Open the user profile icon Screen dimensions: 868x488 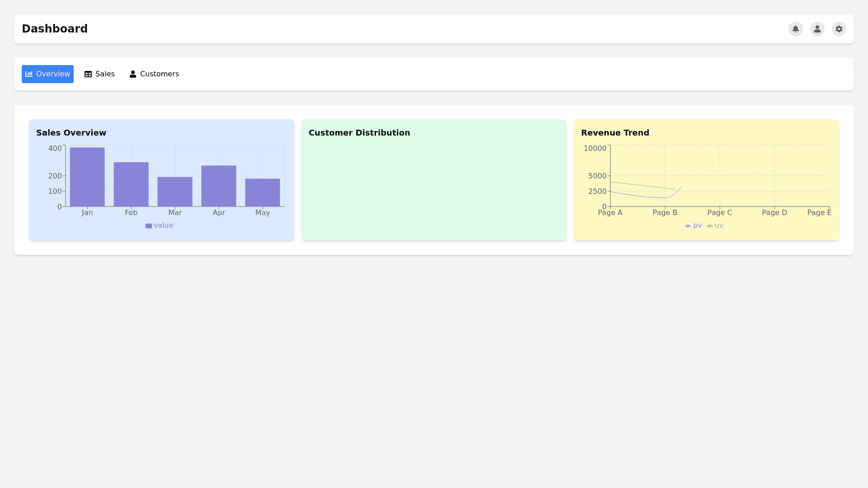coord(817,29)
